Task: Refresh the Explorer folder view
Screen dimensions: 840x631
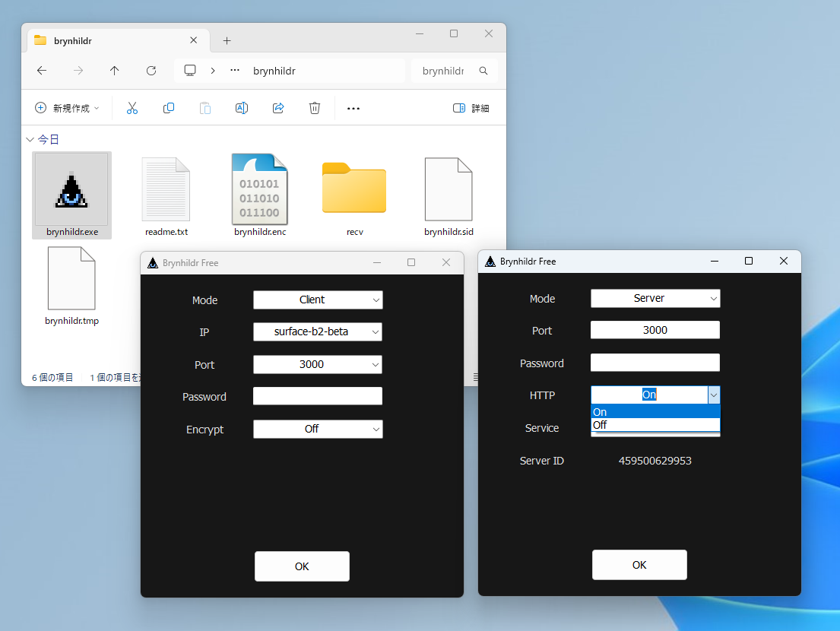Action: (x=151, y=71)
